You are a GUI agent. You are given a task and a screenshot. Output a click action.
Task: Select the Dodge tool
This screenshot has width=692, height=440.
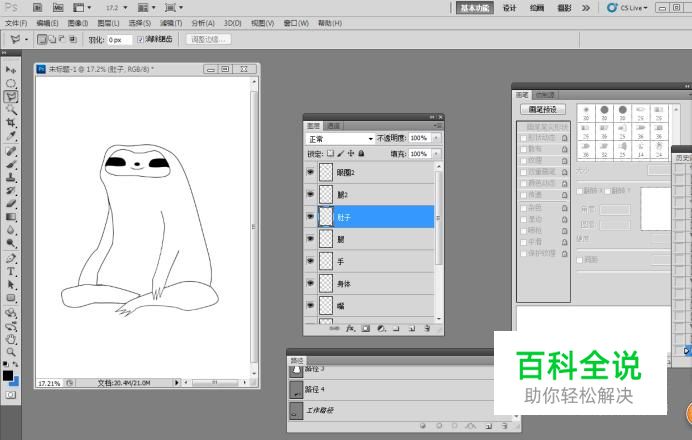click(11, 244)
